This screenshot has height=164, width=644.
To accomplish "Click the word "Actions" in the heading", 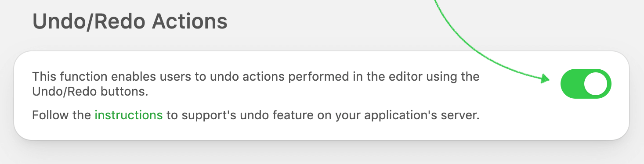I will (190, 21).
